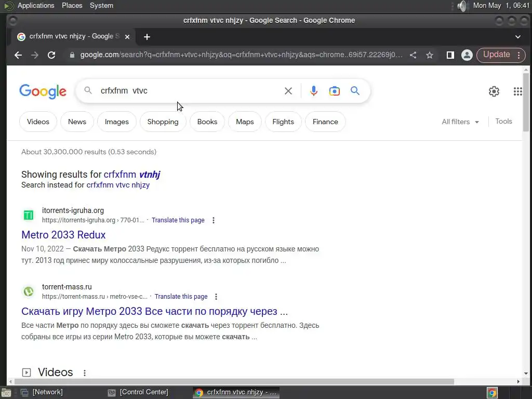532x399 pixels.
Task: Select the Flights filter
Action: (283, 122)
